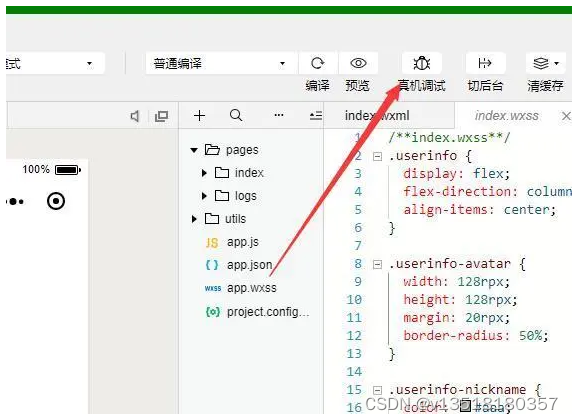Image resolution: width=573 pixels, height=420 pixels.
Task: Collapse file tree panel icon
Action: pyautogui.click(x=316, y=116)
